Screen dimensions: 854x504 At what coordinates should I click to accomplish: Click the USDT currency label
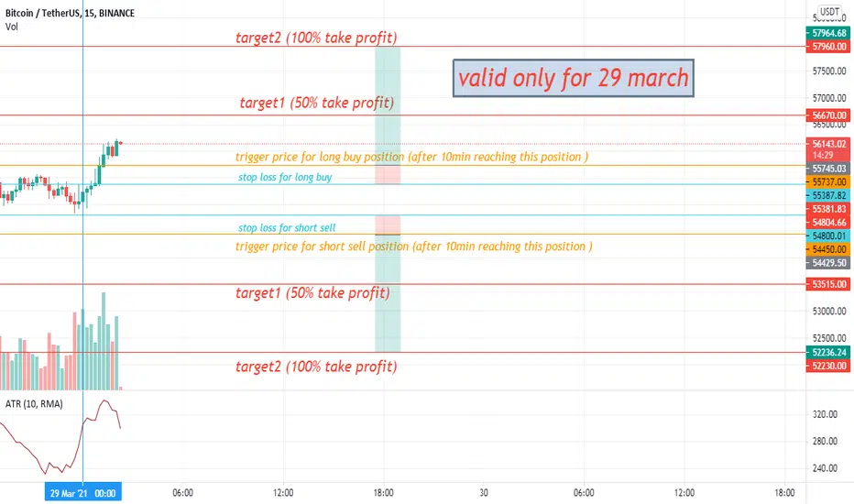829,11
